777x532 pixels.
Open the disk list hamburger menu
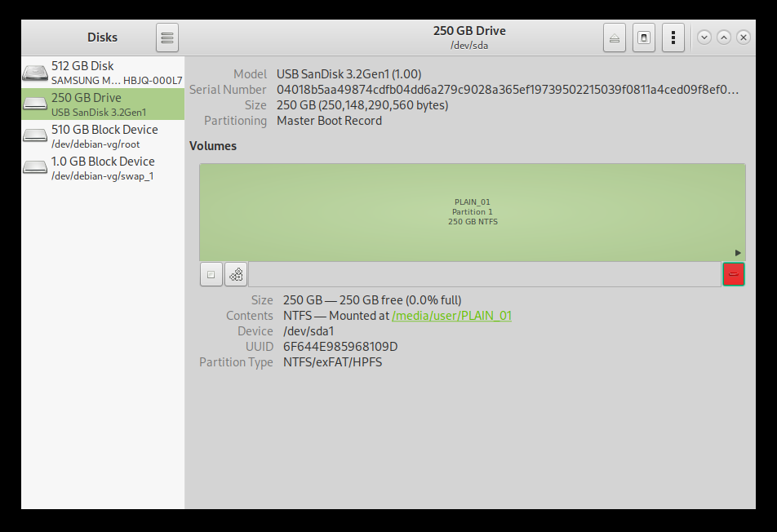[x=166, y=38]
